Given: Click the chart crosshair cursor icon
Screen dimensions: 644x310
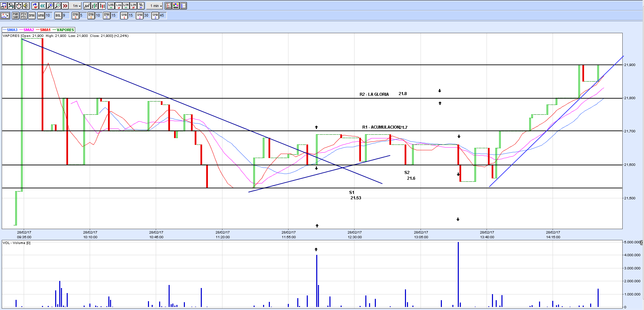Looking at the screenshot, I should 168,6.
